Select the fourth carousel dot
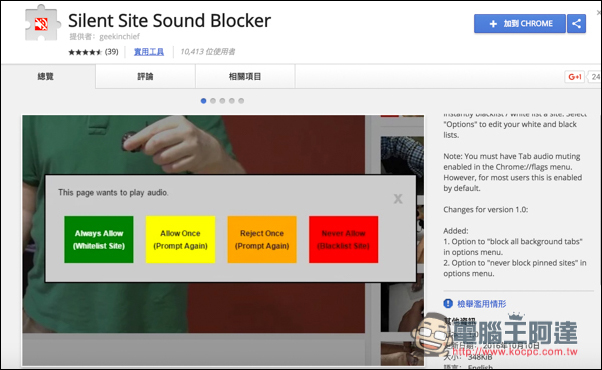Image resolution: width=602 pixels, height=370 pixels. pyautogui.click(x=232, y=101)
